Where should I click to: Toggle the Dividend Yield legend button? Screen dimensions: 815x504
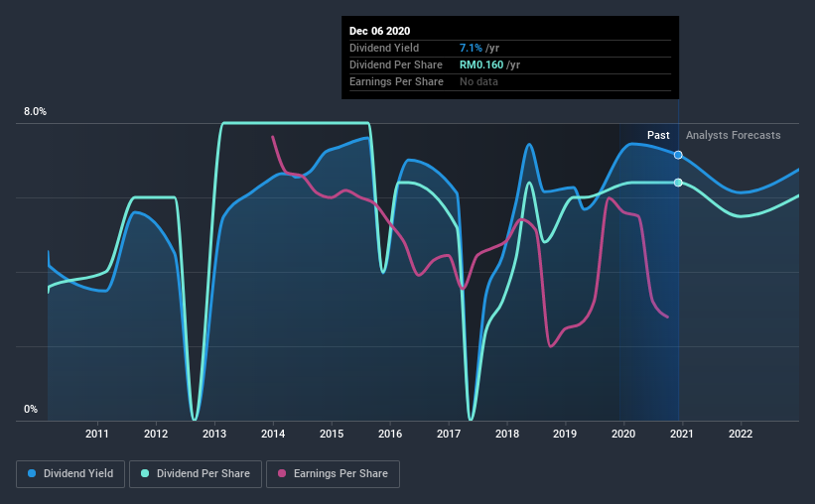coord(70,474)
